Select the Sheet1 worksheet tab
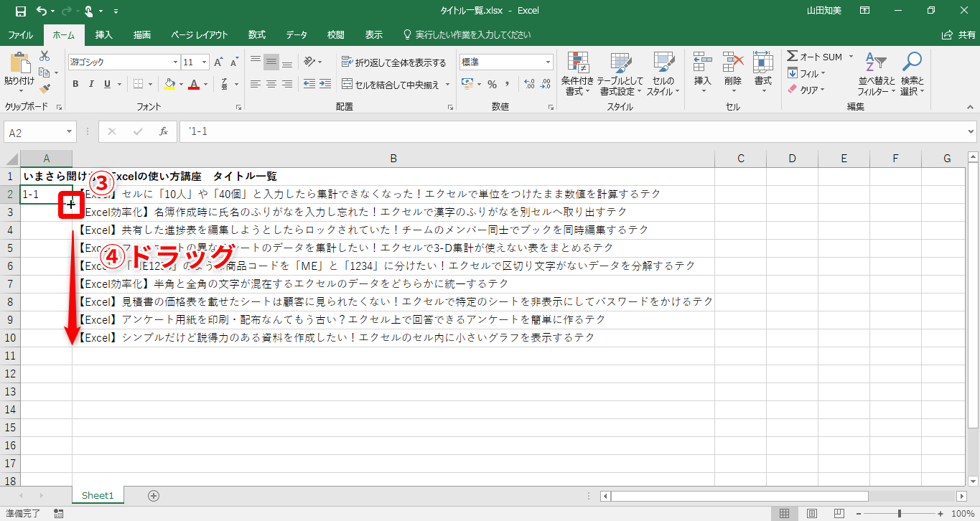The height and width of the screenshot is (521, 980). click(x=98, y=495)
